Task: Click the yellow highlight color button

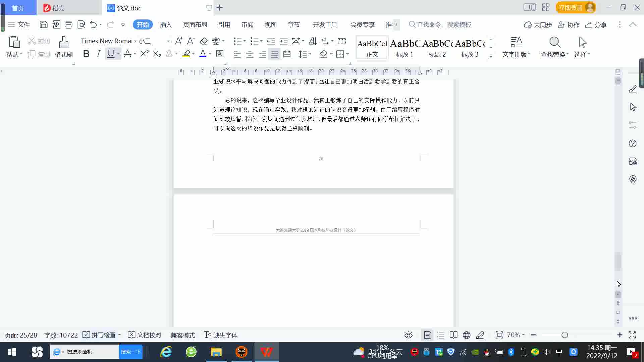Action: [x=186, y=54]
